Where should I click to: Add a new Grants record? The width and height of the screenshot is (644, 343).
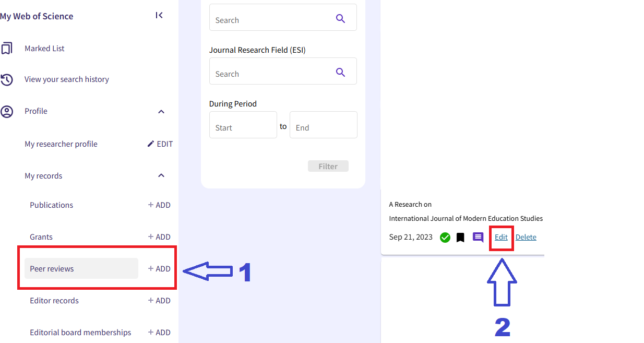[x=159, y=237]
